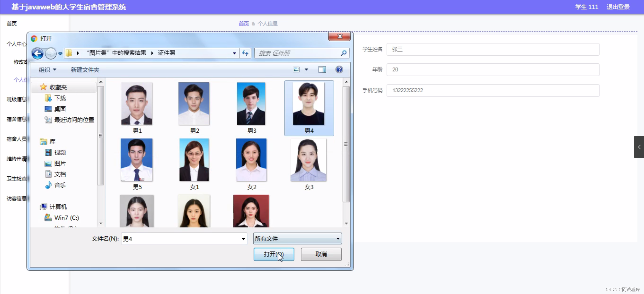This screenshot has width=644, height=294.
Task: Select the 视频 videos library
Action: pyautogui.click(x=60, y=152)
